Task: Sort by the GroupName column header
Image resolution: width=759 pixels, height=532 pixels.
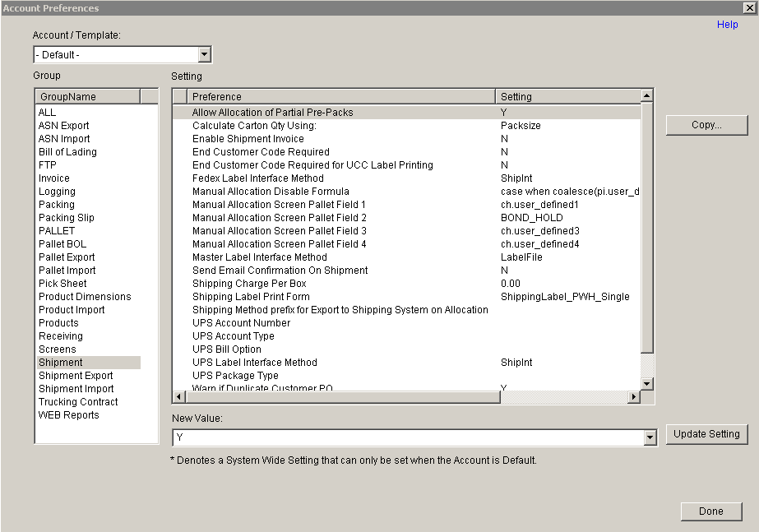Action: point(88,97)
